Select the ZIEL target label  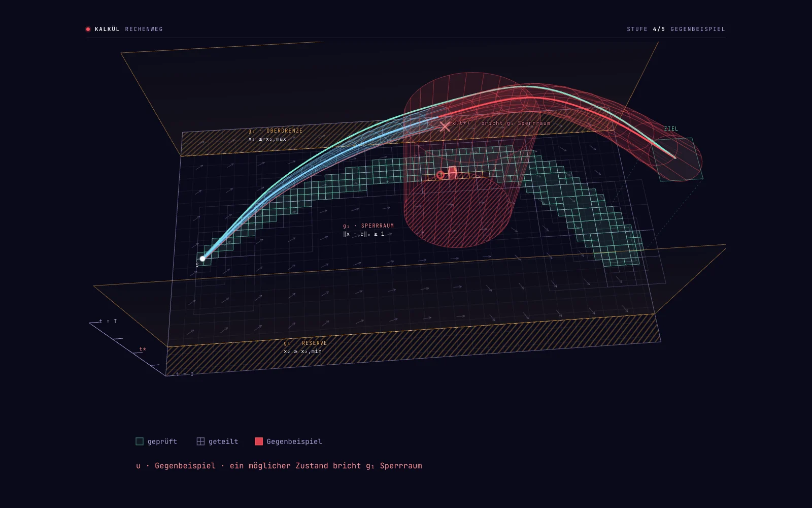point(671,129)
